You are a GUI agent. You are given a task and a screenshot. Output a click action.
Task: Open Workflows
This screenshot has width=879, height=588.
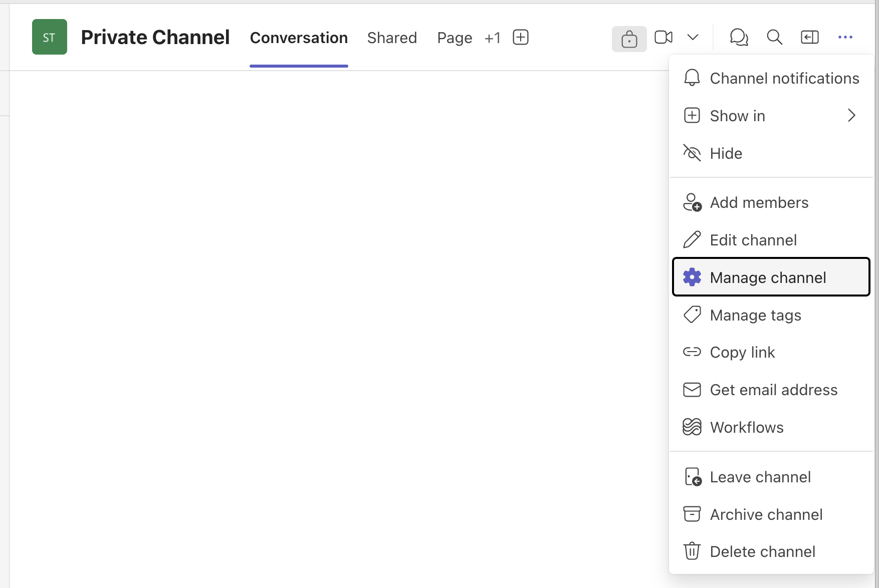point(771,427)
